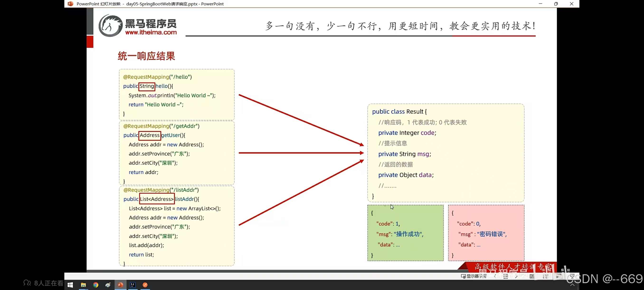Switch to PowerPoint via its taskbar icon
Image resolution: width=644 pixels, height=290 pixels.
pos(120,285)
